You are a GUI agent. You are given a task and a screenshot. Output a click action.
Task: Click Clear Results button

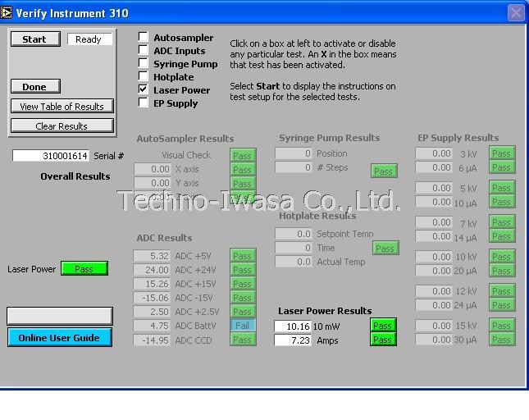coord(62,126)
